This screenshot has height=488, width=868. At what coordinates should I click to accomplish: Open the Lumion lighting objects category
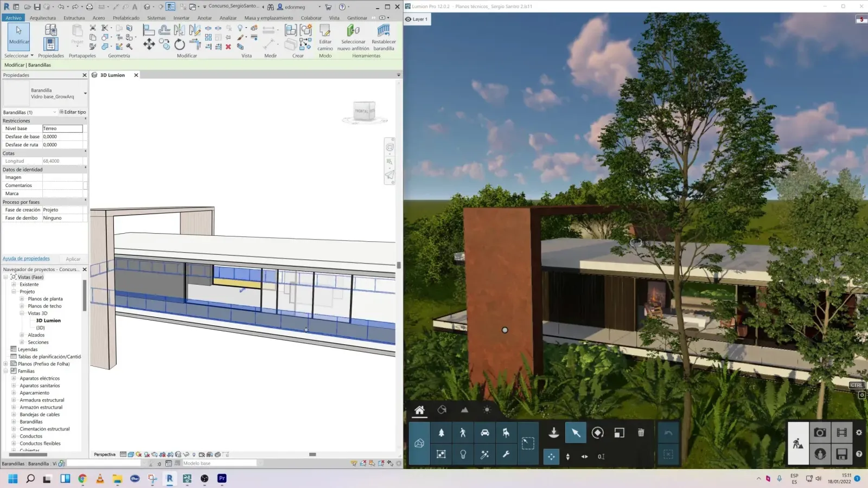(463, 455)
